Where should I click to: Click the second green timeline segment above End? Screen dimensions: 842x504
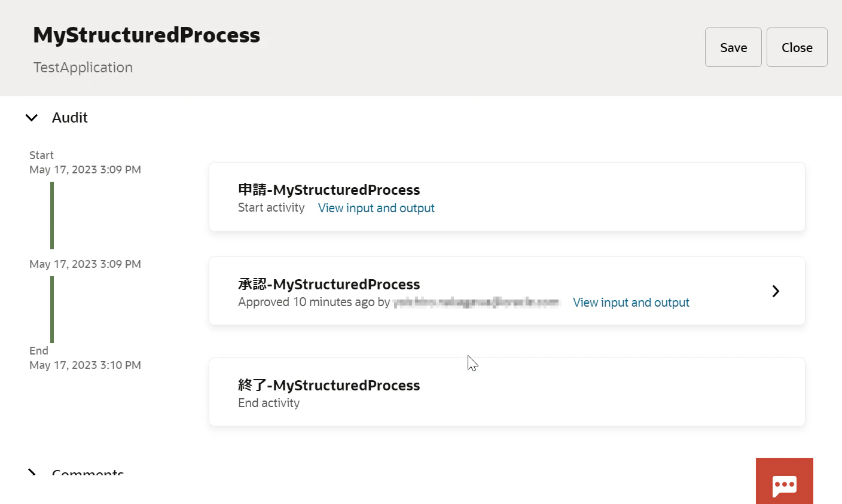click(52, 309)
